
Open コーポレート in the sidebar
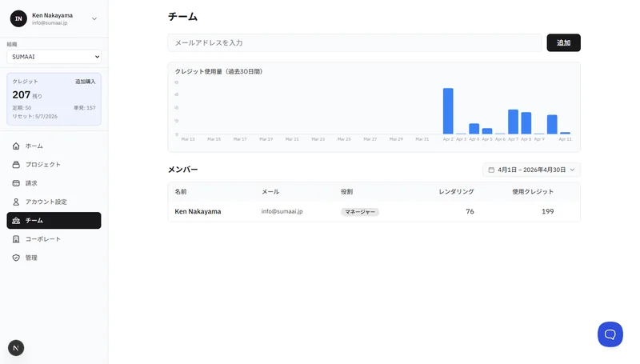coord(54,239)
